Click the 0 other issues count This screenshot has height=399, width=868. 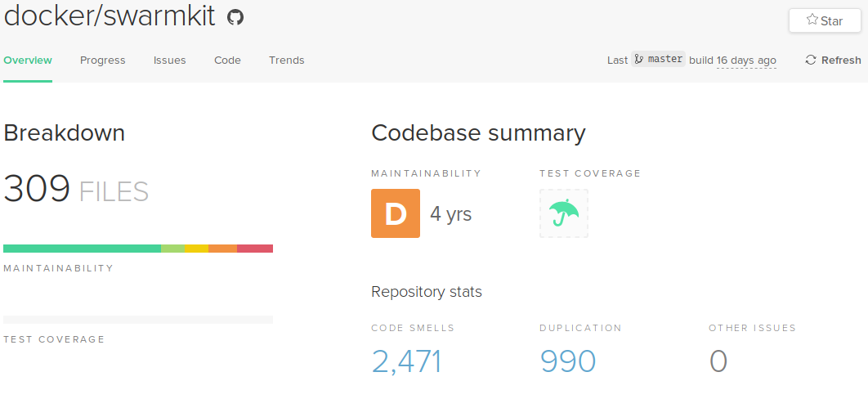pyautogui.click(x=718, y=361)
